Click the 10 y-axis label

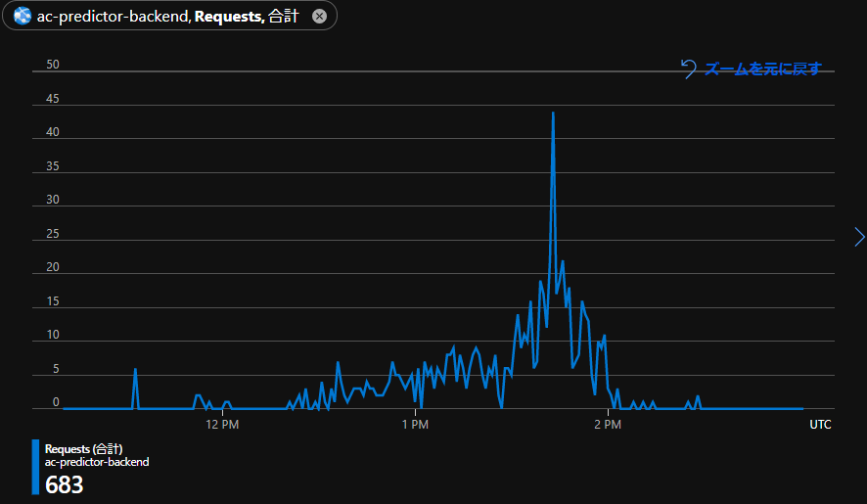[53, 335]
